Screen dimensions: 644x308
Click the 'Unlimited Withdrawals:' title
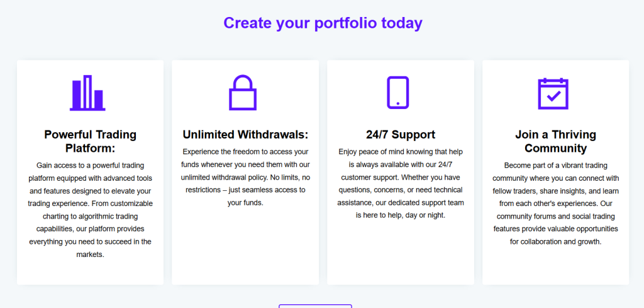click(245, 134)
